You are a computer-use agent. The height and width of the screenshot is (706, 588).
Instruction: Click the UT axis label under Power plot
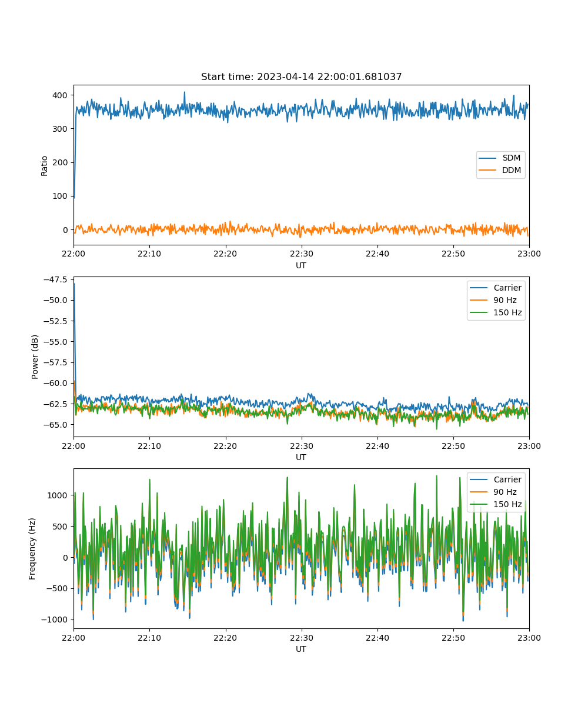(x=301, y=457)
